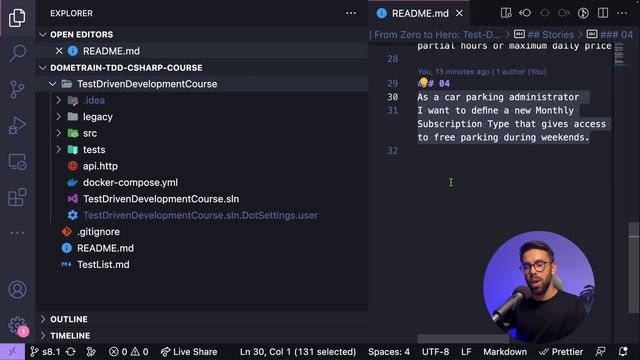Screen dimensions: 640x360
Task: Expand the tests folder
Action: click(x=58, y=150)
